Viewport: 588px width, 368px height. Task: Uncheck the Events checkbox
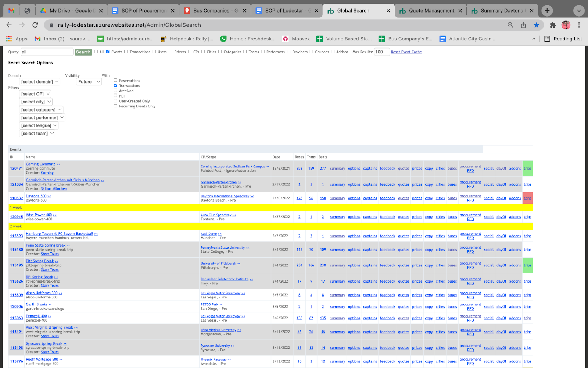pos(108,52)
